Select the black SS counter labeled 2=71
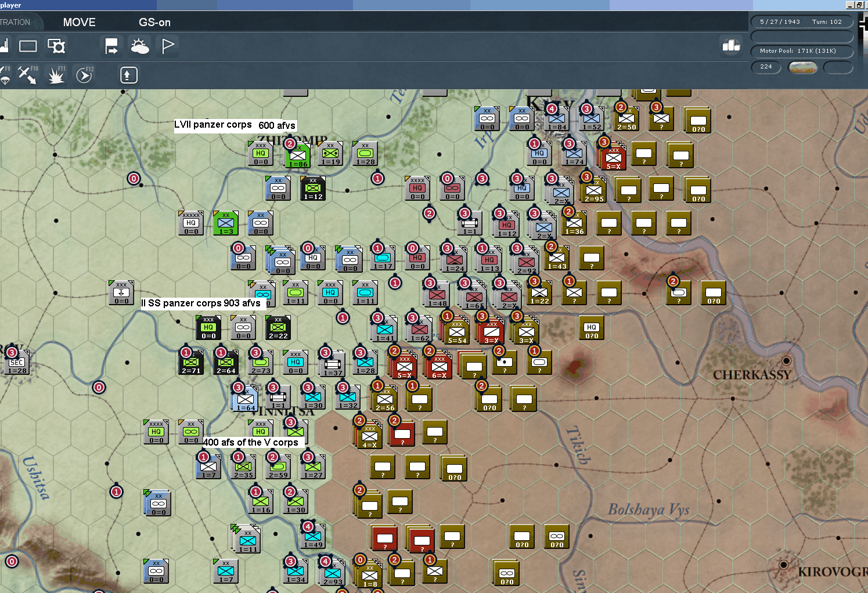This screenshot has width=868, height=593. tap(191, 362)
